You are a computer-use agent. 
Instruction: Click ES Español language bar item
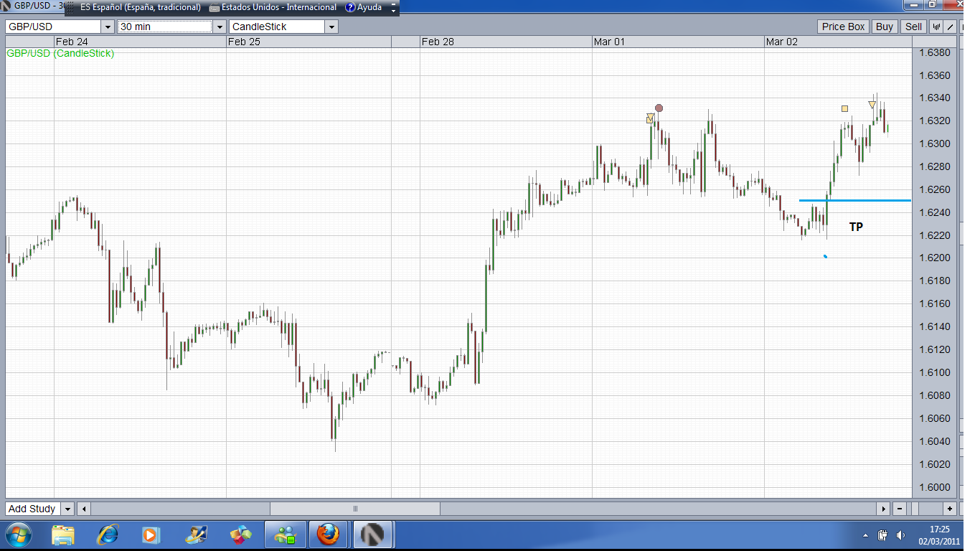(x=134, y=7)
